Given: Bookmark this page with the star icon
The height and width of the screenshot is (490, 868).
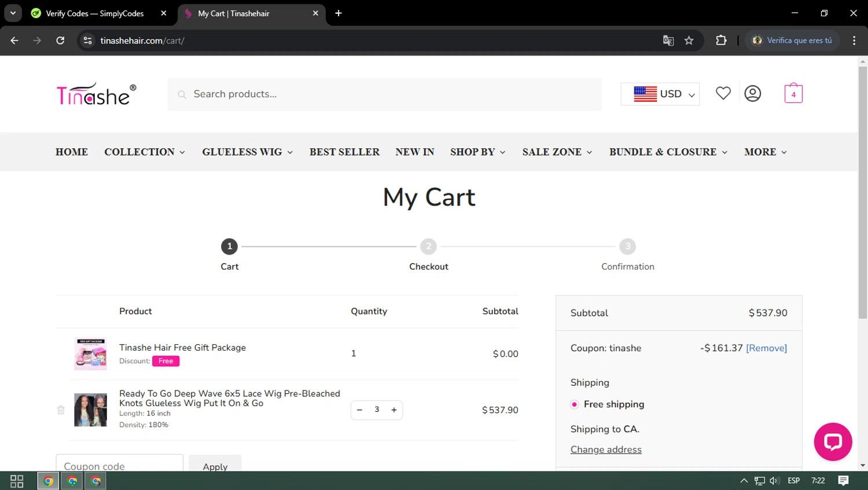Looking at the screenshot, I should click(x=689, y=40).
